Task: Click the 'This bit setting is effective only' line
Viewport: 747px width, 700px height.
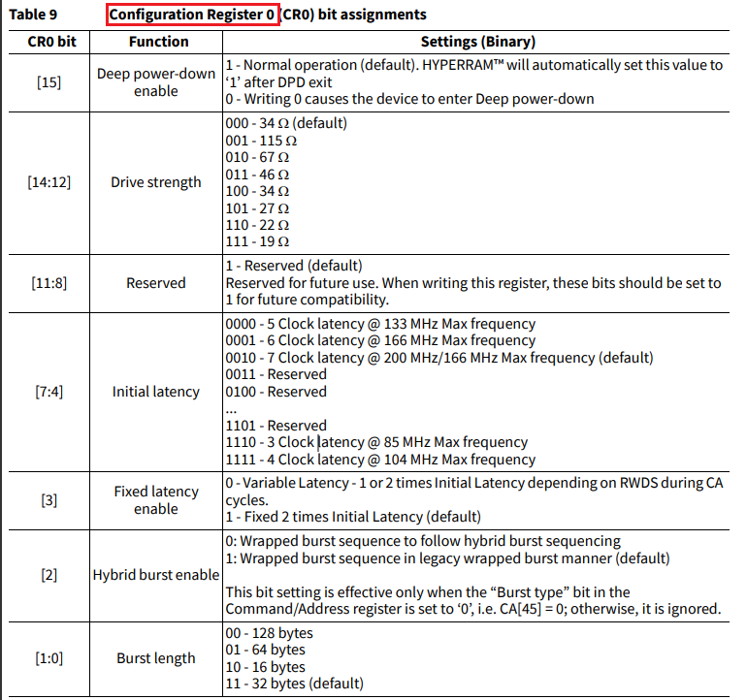Action: 428,592
